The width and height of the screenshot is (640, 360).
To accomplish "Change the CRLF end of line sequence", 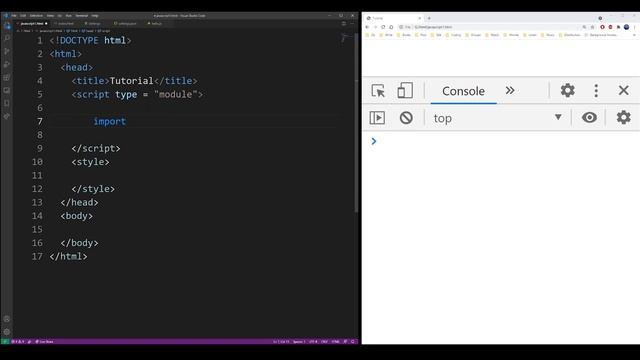I will pyautogui.click(x=324, y=342).
